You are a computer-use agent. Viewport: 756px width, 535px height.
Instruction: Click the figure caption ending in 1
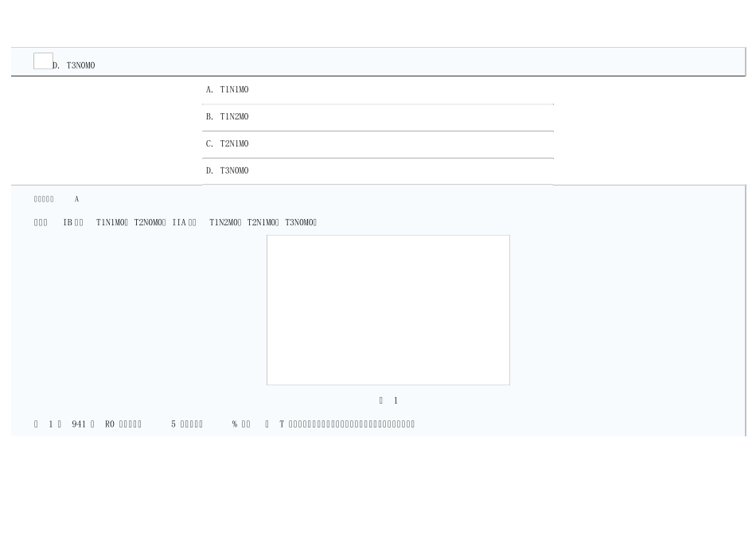click(388, 400)
